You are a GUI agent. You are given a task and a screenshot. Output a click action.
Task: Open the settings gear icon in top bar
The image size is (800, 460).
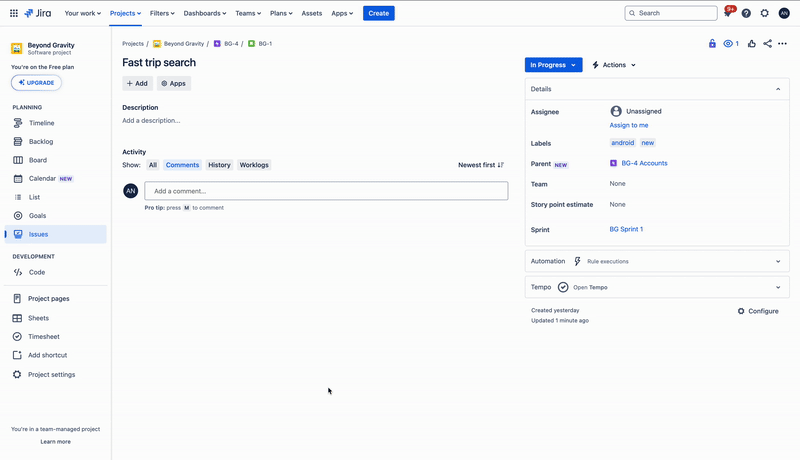click(x=764, y=13)
